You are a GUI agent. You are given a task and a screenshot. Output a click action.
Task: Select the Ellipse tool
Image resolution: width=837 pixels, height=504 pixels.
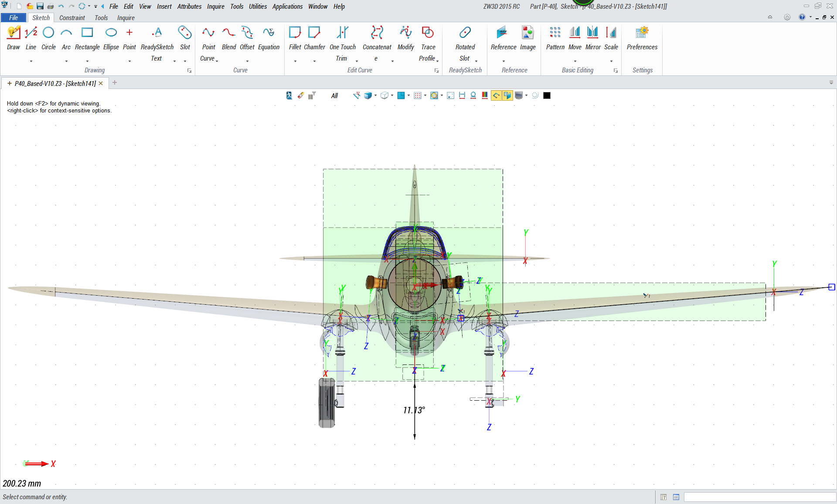click(111, 33)
